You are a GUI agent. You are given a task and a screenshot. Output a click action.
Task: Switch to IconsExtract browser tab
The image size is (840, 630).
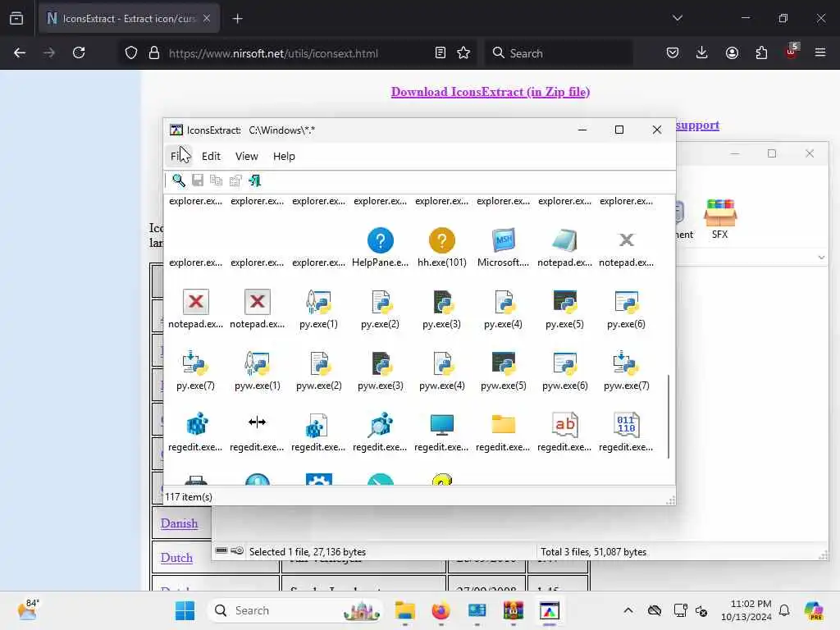click(x=129, y=19)
